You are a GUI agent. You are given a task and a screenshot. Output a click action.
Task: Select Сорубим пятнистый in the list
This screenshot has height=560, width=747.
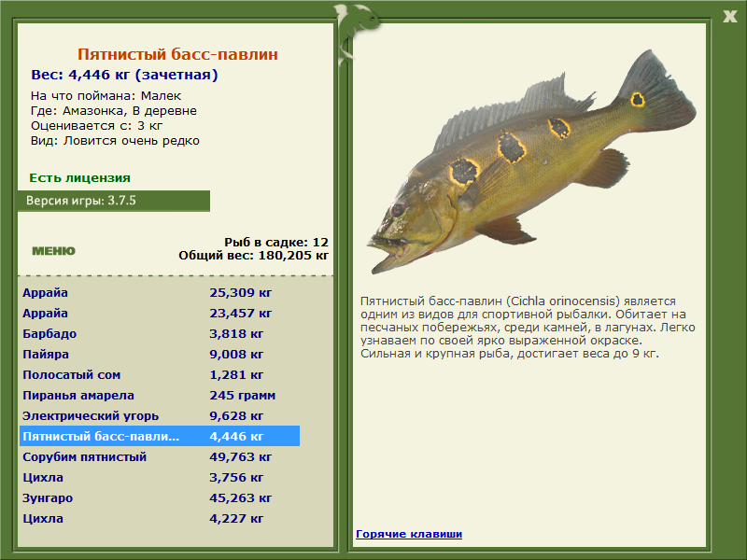(160, 456)
